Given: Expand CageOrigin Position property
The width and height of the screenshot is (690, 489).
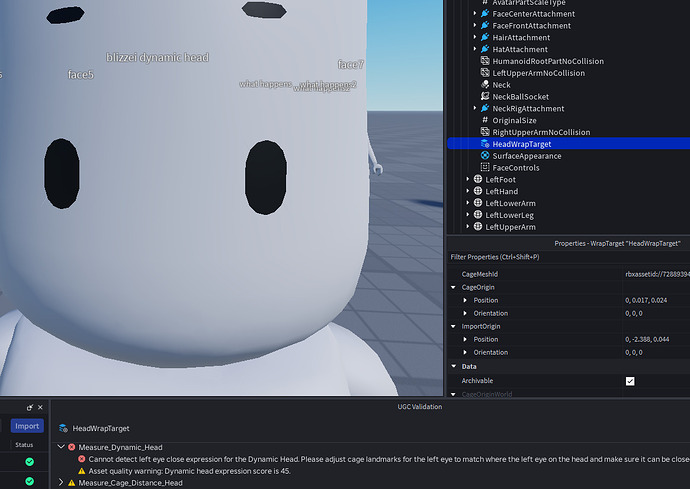Looking at the screenshot, I should [465, 300].
